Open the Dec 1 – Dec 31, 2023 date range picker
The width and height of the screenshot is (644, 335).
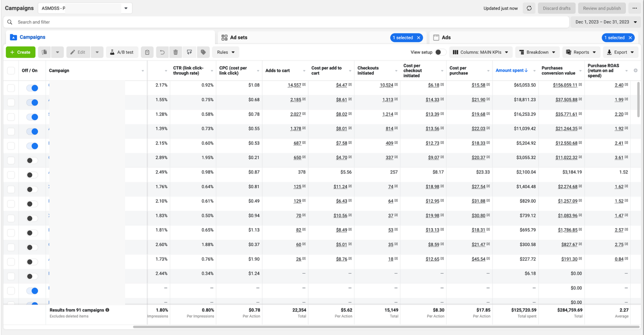(x=606, y=22)
